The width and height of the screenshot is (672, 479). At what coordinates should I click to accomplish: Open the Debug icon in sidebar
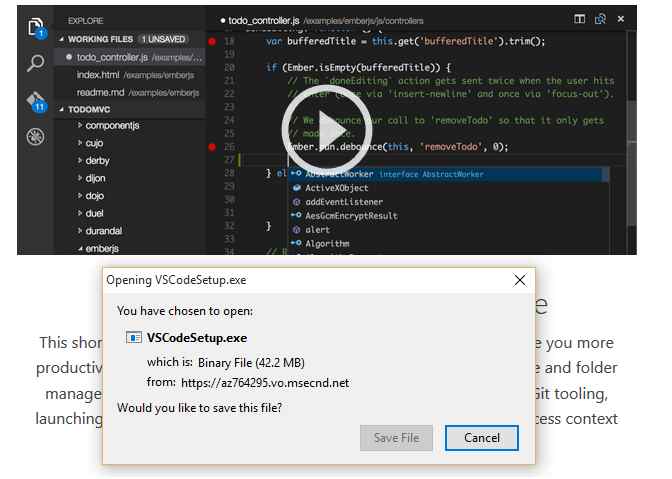(x=35, y=137)
